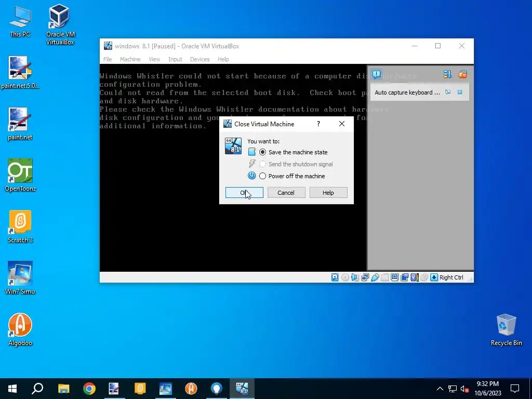
Task: Click the forbid icon on keyboard notification
Action: pos(447,92)
